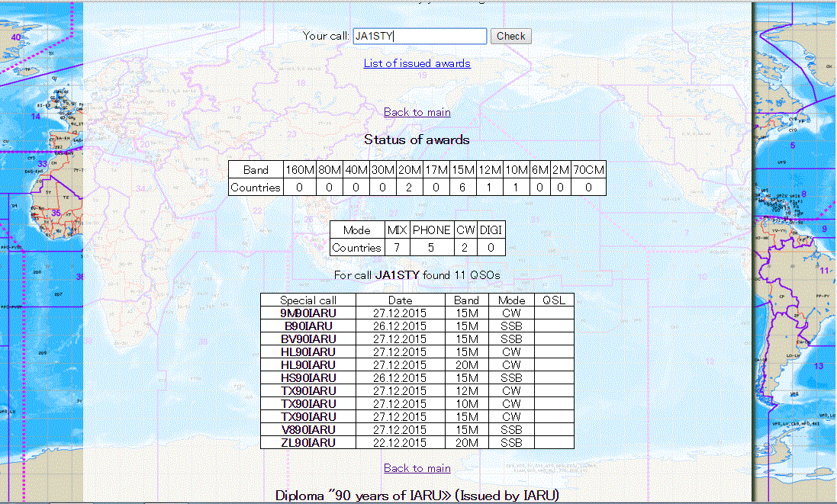Click TX90IARU in the 15M row
The height and width of the screenshot is (504, 837).
[x=308, y=416]
